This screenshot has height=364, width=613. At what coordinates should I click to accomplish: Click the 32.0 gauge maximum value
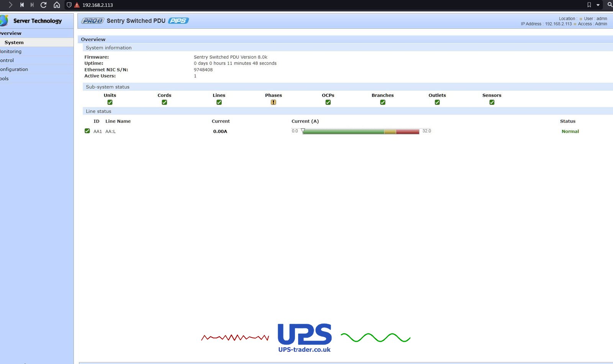427,131
